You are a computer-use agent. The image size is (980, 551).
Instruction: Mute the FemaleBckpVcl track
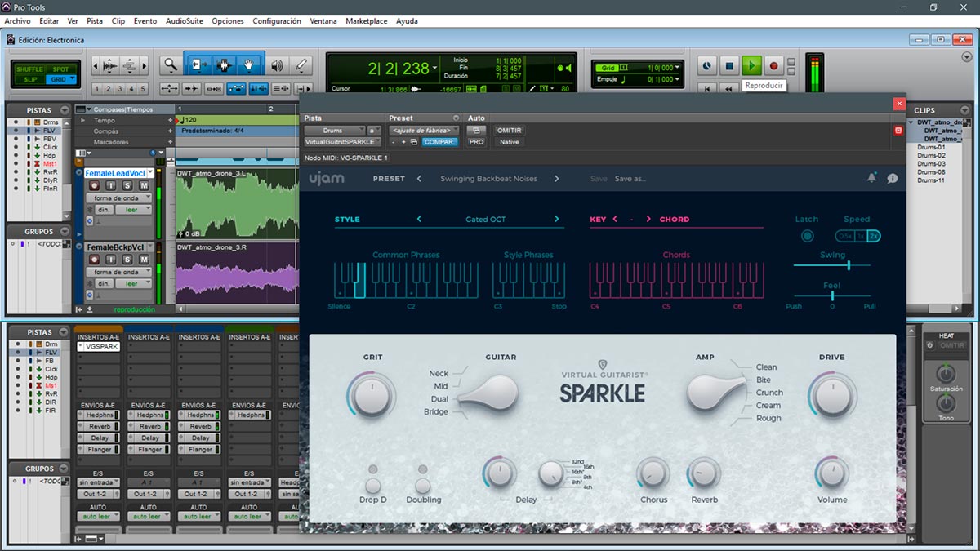(x=144, y=260)
